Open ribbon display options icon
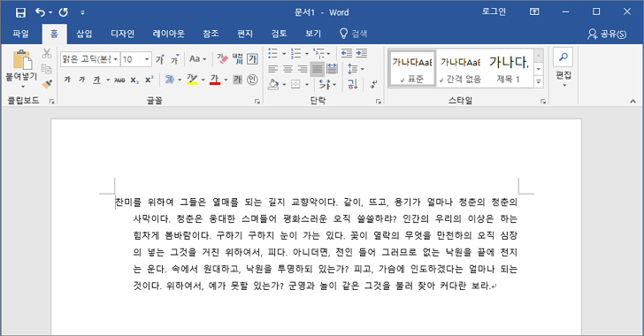The width and height of the screenshot is (644, 336). 534,11
